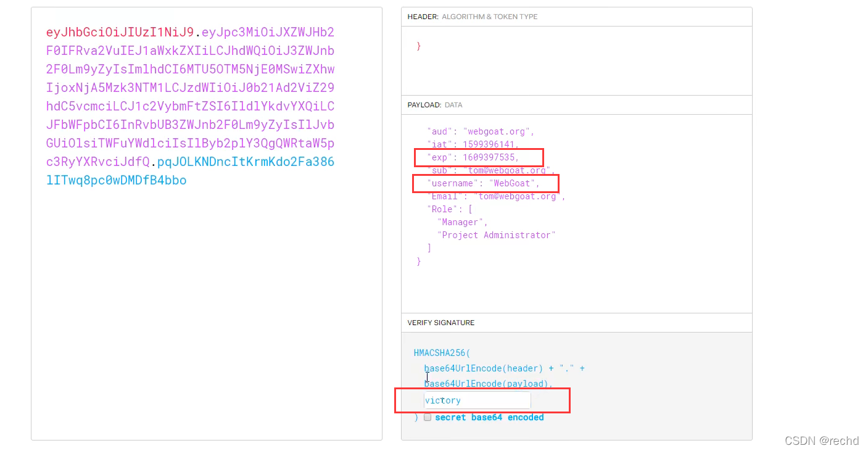Click the "sub": "tom@webgoat.org" line

click(x=491, y=170)
